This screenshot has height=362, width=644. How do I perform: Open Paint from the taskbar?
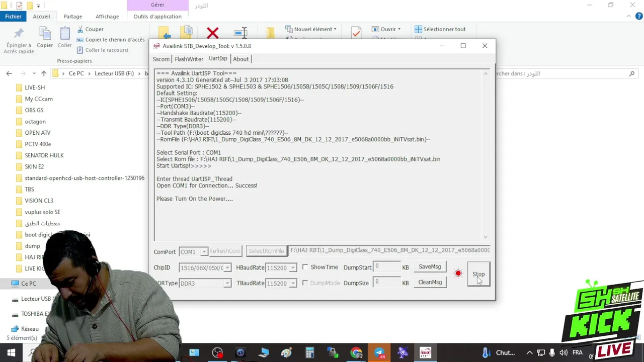pos(287,353)
